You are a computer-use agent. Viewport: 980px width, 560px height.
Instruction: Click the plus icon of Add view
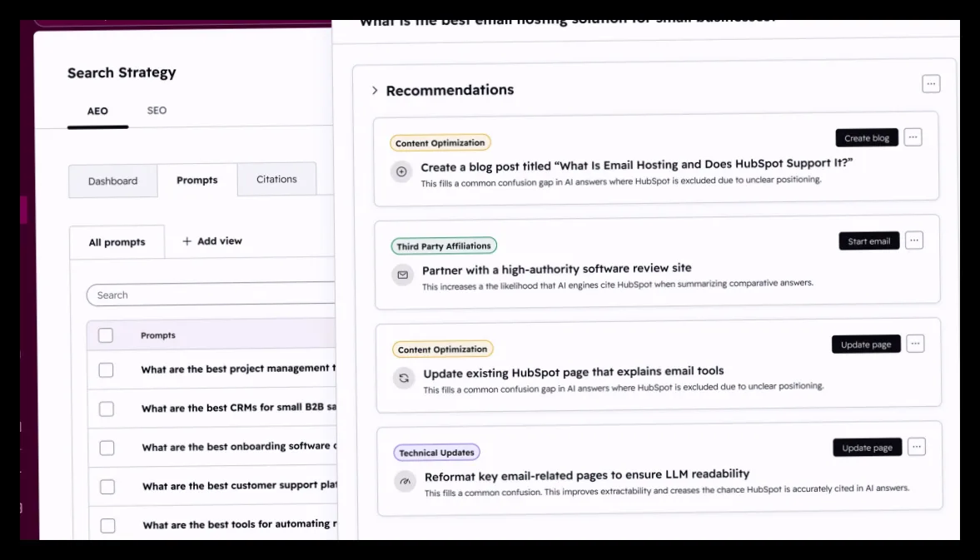(x=187, y=241)
